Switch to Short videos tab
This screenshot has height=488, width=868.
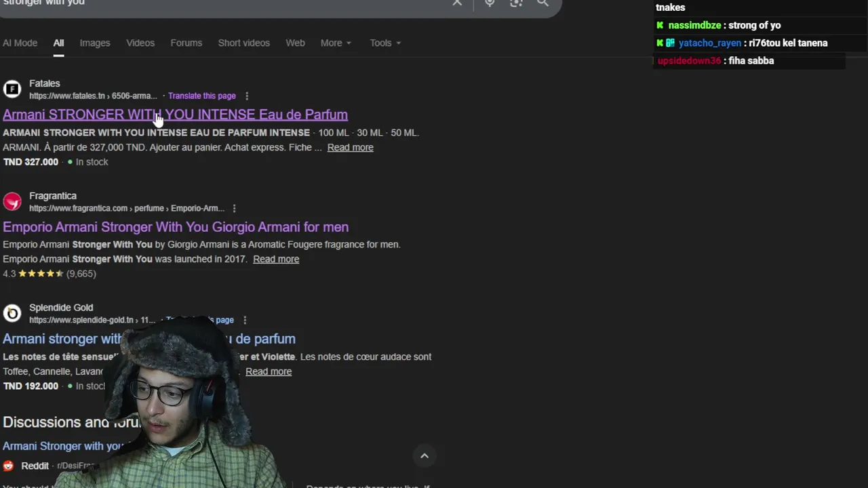244,43
